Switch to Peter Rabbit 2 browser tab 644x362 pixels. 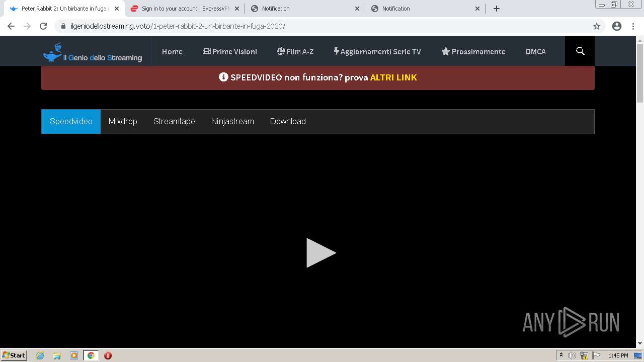click(64, 9)
